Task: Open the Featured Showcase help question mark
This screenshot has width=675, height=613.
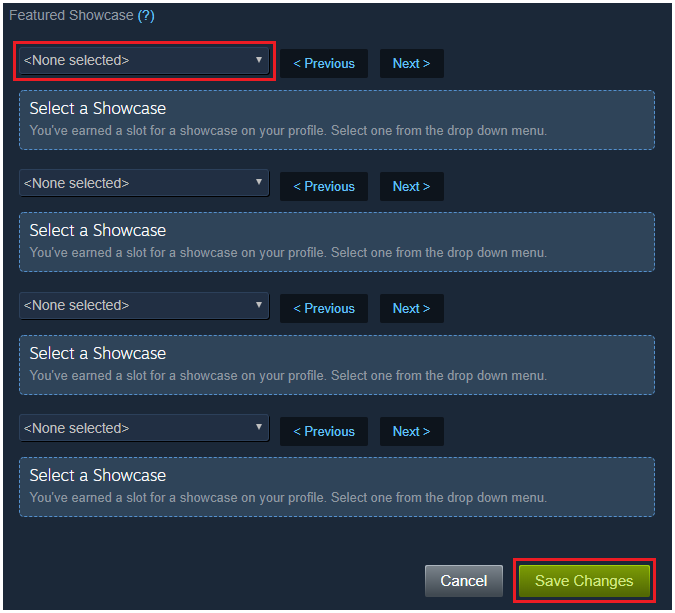Action: (x=146, y=16)
